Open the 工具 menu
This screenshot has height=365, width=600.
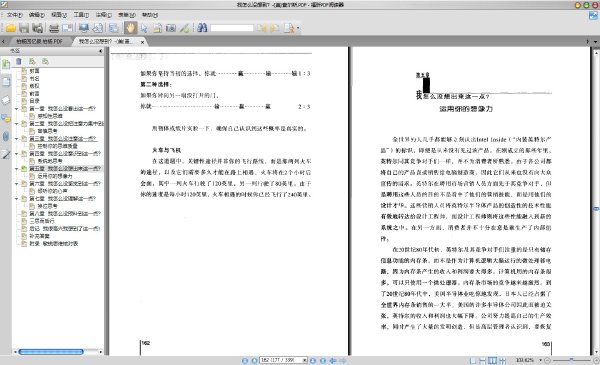click(81, 15)
